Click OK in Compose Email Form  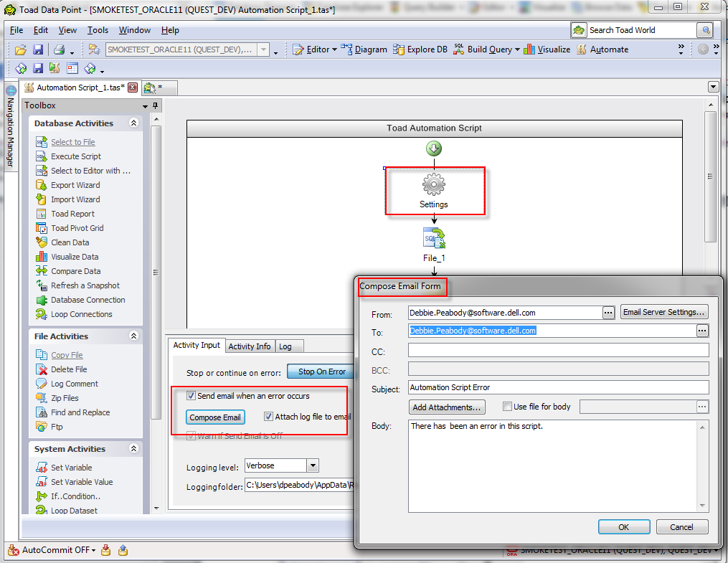[623, 527]
